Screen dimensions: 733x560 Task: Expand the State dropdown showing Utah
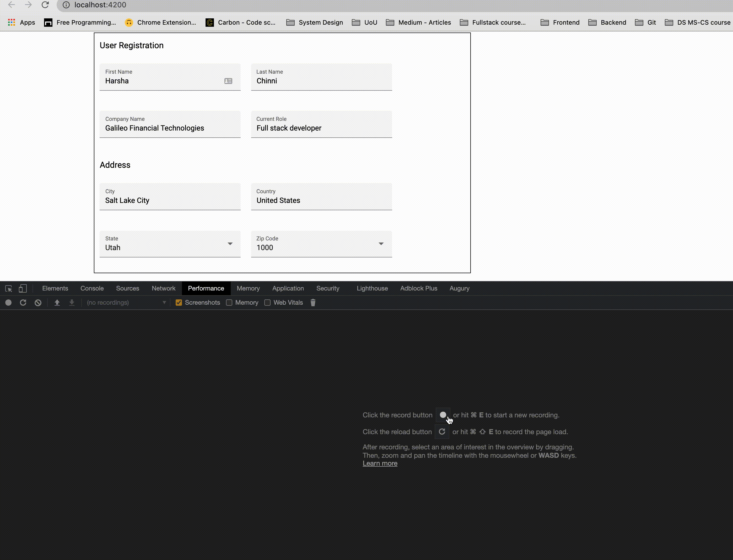pyautogui.click(x=170, y=244)
